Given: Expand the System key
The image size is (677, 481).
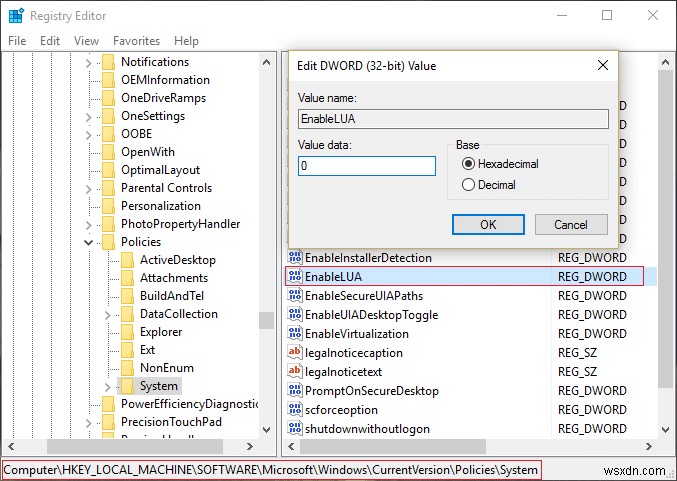Looking at the screenshot, I should click(108, 387).
